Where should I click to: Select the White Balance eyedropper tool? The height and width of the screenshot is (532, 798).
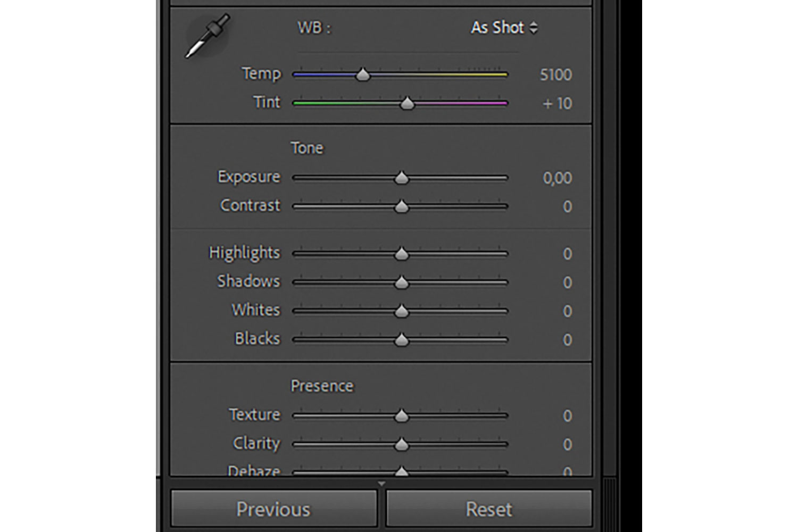click(207, 36)
